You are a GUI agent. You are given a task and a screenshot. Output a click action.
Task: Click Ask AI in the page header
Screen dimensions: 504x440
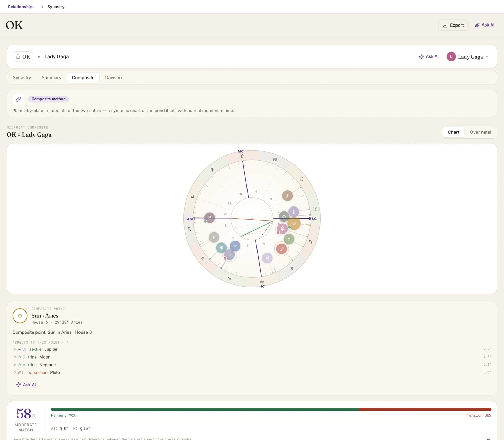click(485, 25)
